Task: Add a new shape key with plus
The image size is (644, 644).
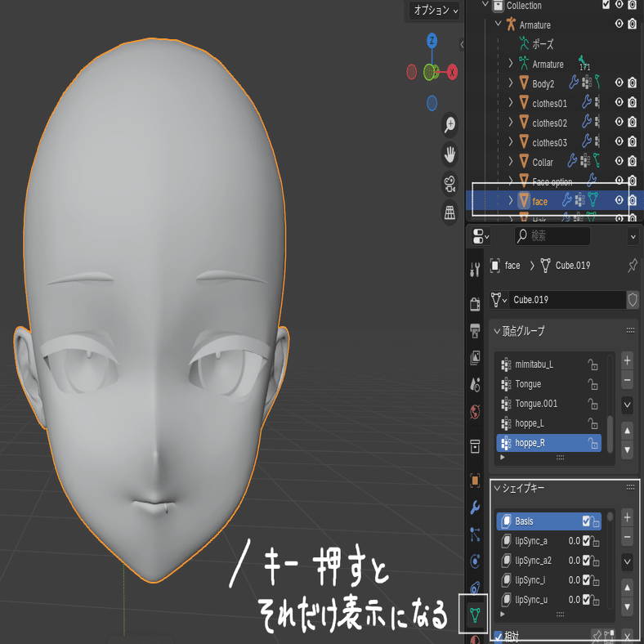Action: [627, 517]
